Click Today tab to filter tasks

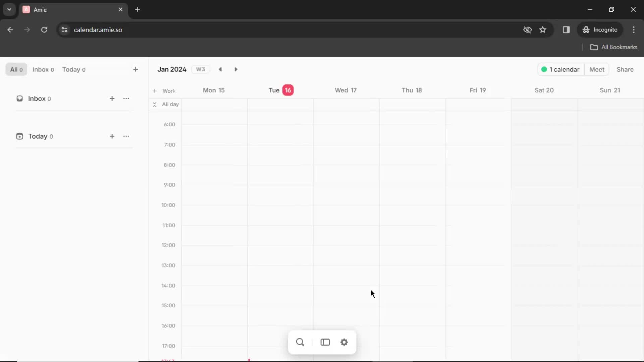[73, 69]
